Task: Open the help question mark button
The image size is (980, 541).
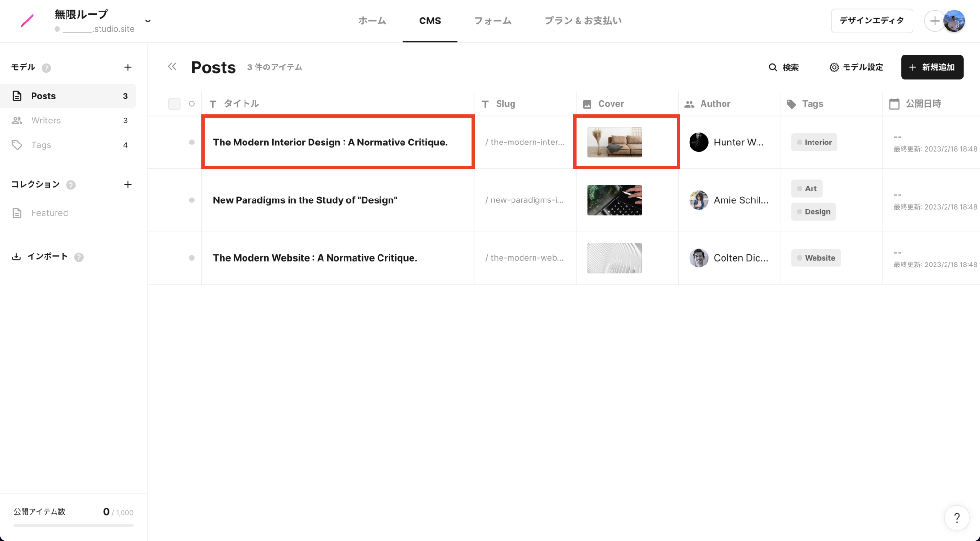Action: tap(957, 518)
